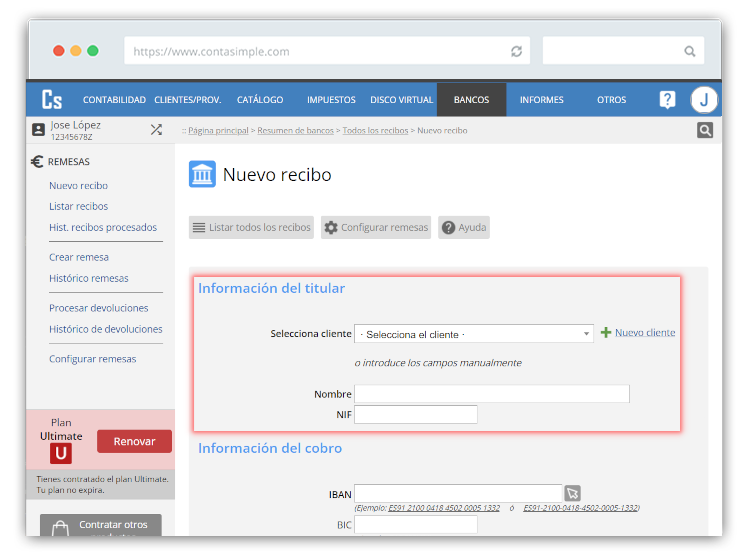Open Nuevo recibo in sidebar
Screen dimensions: 750x552
pyautogui.click(x=78, y=186)
